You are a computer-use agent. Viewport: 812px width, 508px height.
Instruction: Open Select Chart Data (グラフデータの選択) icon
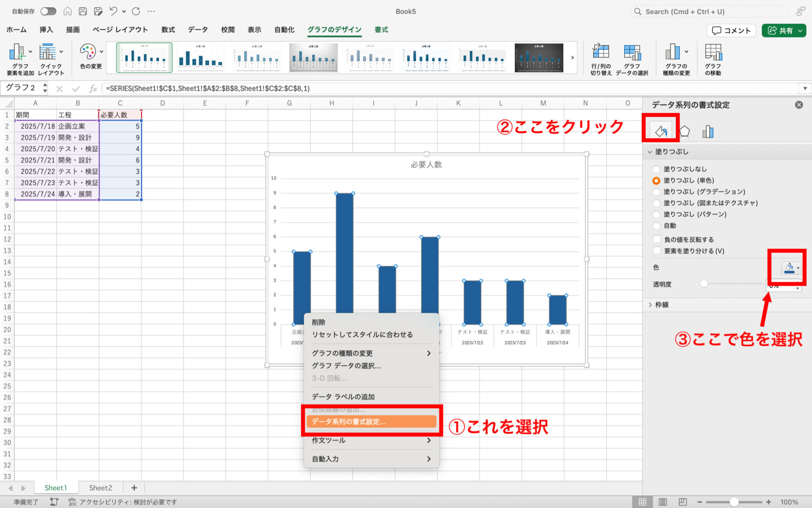click(632, 52)
